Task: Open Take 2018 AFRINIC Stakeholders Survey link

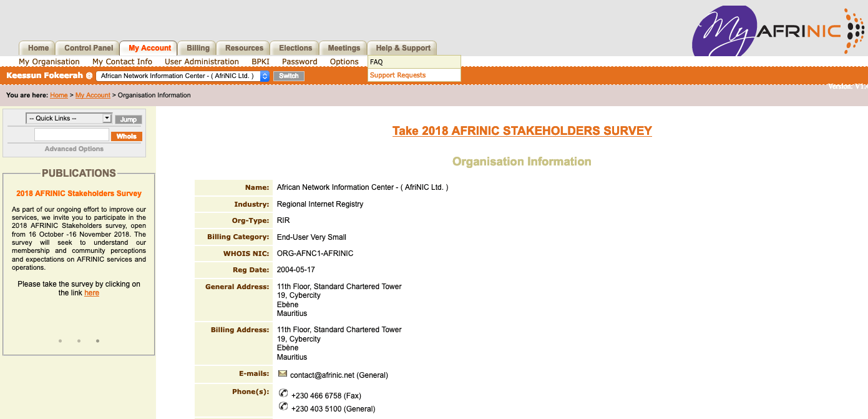Action: pos(522,131)
